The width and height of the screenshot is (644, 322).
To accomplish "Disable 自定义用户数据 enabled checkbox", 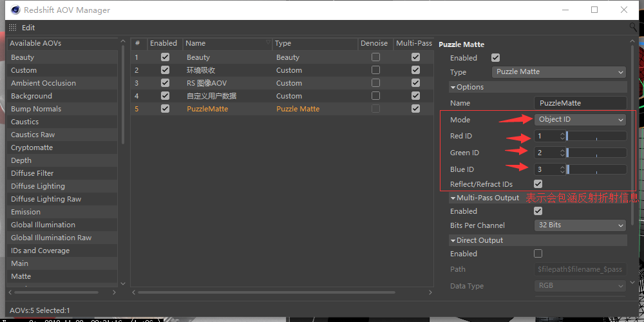I will point(165,96).
